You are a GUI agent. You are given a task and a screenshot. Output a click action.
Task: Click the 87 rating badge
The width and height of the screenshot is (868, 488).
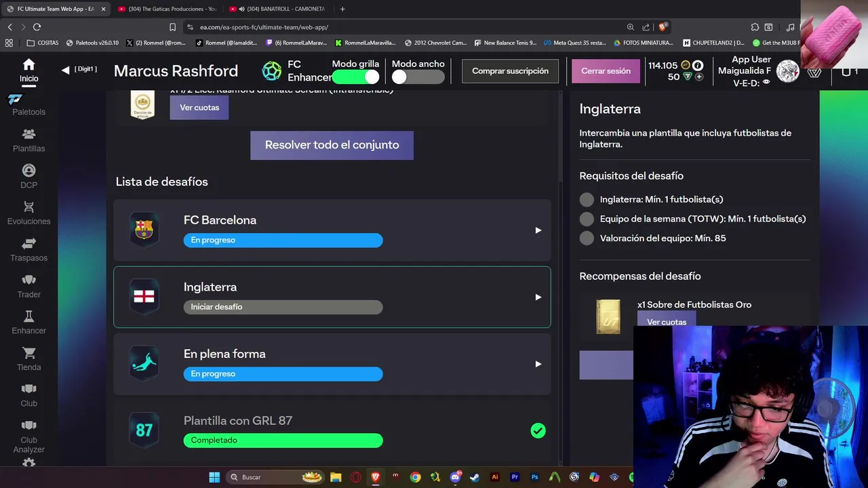[x=144, y=430]
